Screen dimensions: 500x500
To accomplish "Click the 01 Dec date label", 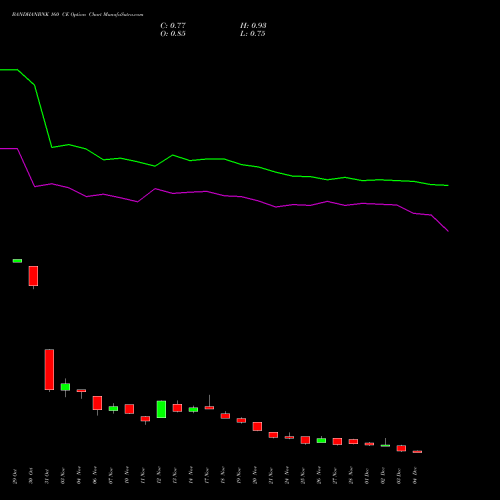I will [x=367, y=475].
